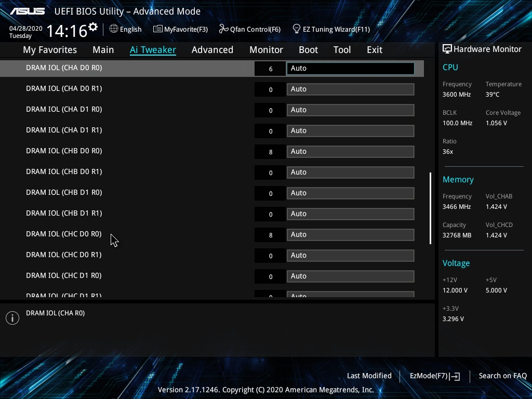Viewport: 532px width, 399px height.
Task: Click Auto field for DRAM IOL (CHB D0 R0)
Action: (351, 151)
